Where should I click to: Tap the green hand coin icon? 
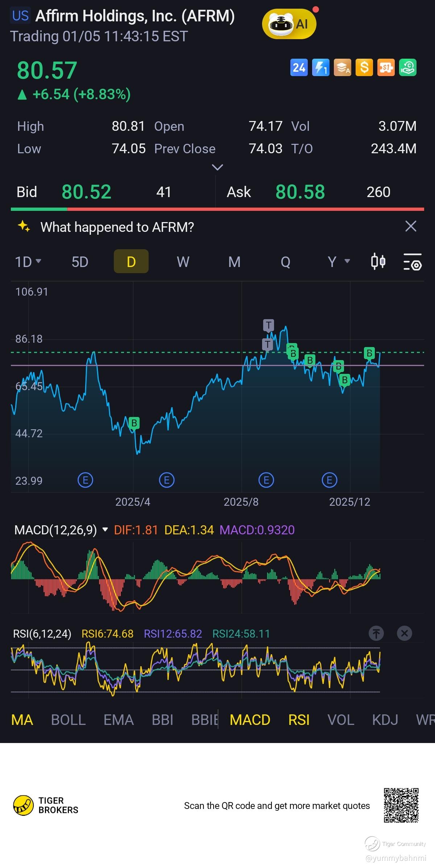(x=407, y=67)
